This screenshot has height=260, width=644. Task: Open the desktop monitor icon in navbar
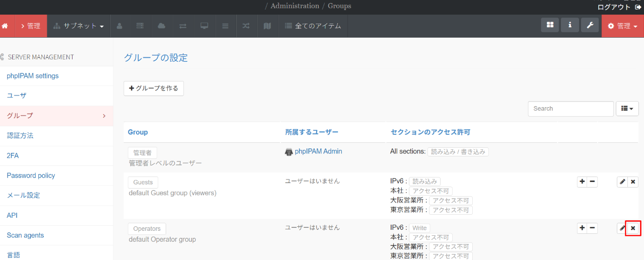(204, 26)
